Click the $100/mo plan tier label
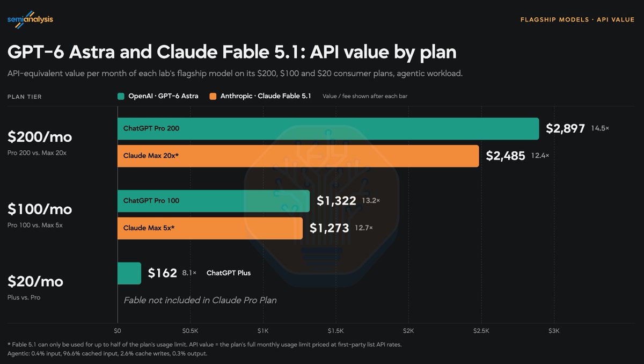This screenshot has width=644, height=364. (x=40, y=209)
